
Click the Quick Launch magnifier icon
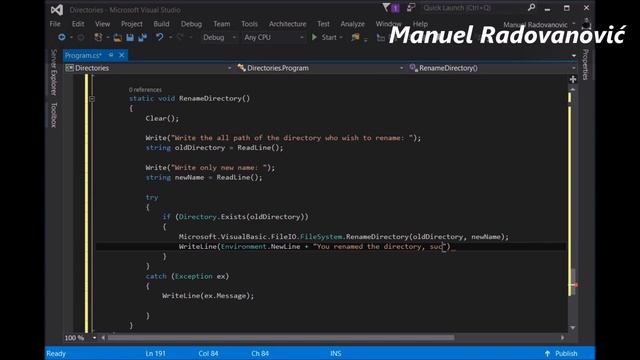click(531, 7)
